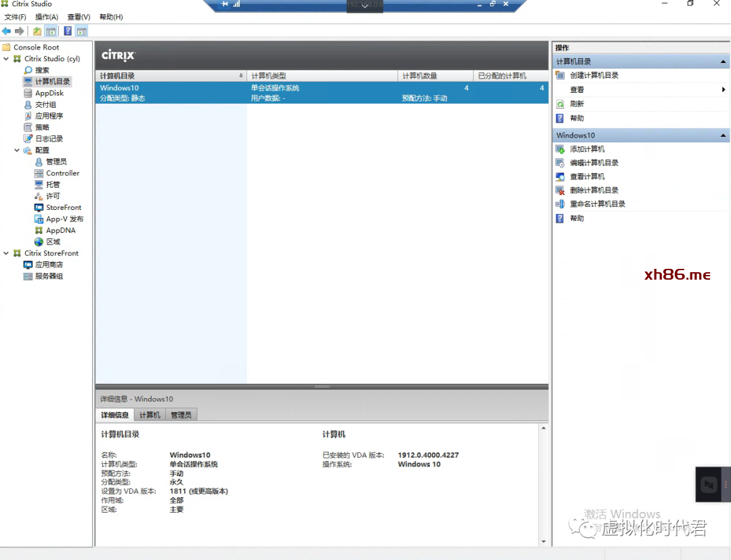Image resolution: width=731 pixels, height=560 pixels.
Task: Open the 文件(F) menu
Action: tap(16, 17)
